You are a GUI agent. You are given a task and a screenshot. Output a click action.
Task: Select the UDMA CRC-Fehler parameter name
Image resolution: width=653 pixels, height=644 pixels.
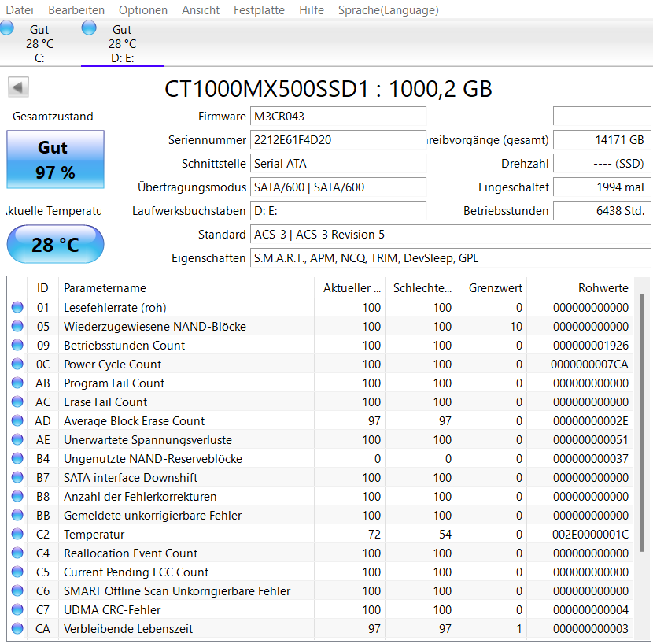(x=112, y=610)
